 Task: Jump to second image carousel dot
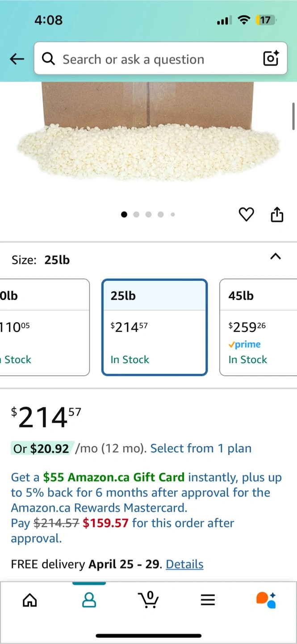pos(136,215)
